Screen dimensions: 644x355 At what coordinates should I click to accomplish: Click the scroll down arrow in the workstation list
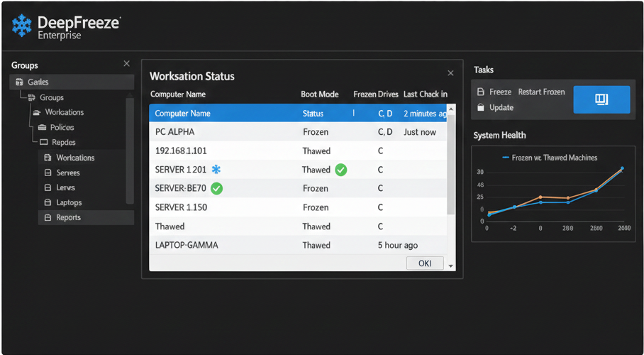point(450,264)
